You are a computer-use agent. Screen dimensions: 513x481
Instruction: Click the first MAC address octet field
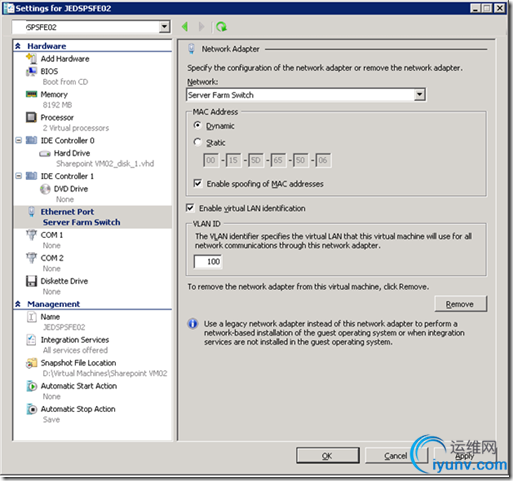(x=211, y=160)
